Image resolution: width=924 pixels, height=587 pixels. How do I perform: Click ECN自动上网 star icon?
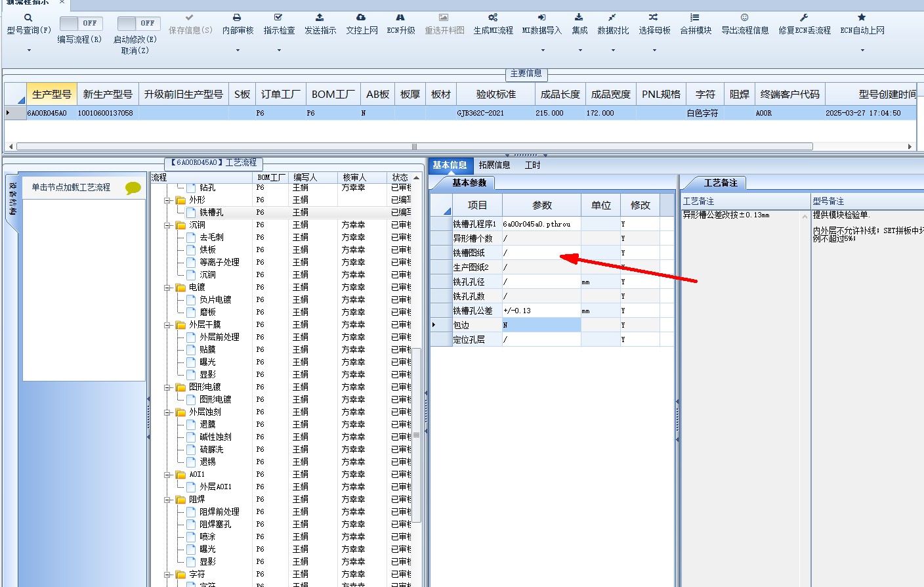(862, 18)
